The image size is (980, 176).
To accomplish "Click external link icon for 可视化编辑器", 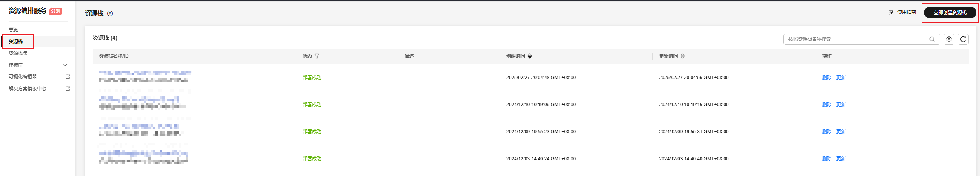I will pos(68,77).
